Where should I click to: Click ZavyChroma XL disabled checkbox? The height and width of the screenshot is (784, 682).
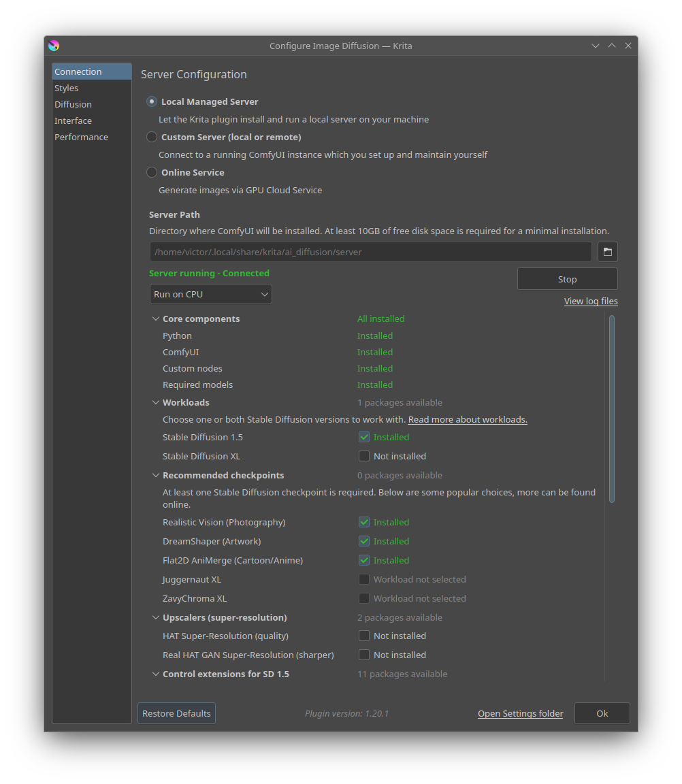coord(364,598)
